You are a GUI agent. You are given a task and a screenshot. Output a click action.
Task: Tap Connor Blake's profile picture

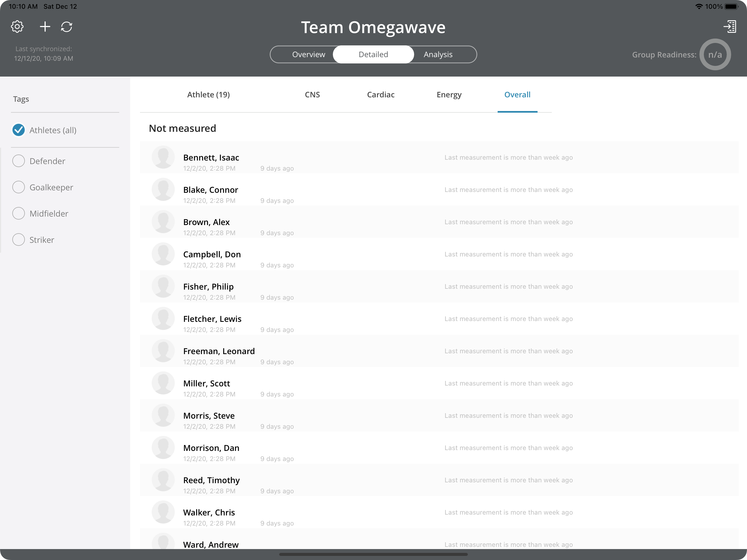pos(163,190)
